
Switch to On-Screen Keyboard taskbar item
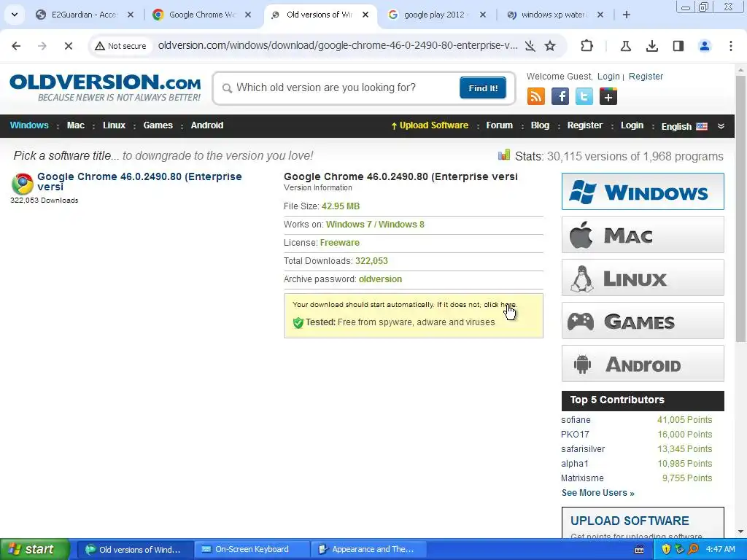[252, 550]
